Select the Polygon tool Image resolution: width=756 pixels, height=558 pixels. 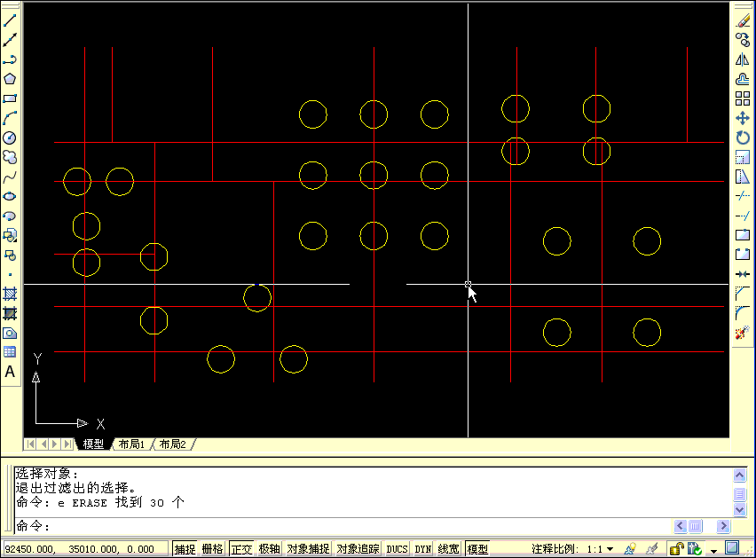pos(10,79)
